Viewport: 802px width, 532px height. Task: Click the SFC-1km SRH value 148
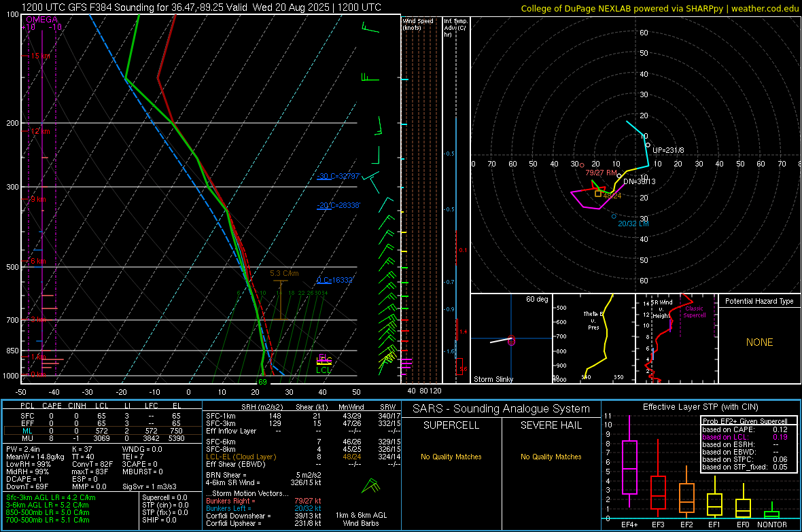click(x=275, y=416)
